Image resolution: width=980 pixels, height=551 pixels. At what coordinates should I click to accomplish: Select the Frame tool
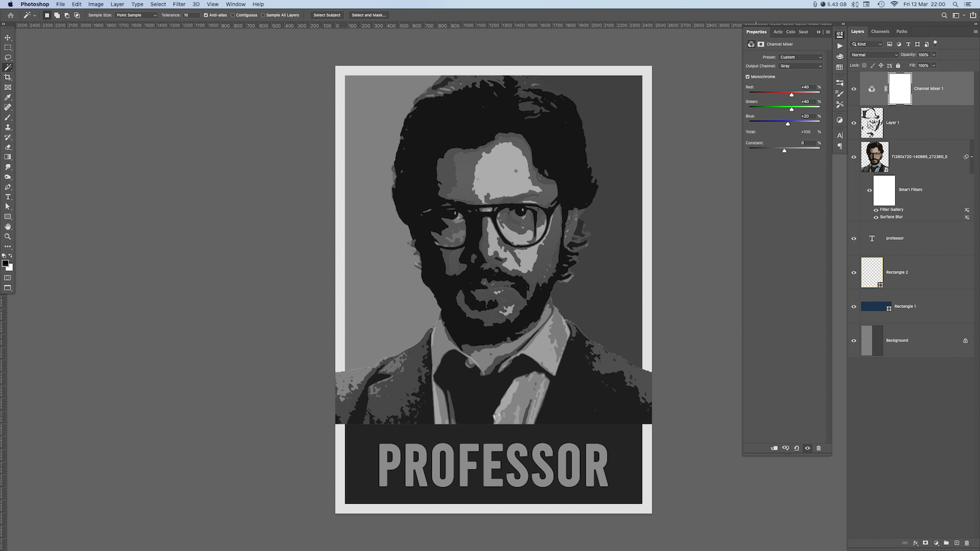(x=8, y=87)
